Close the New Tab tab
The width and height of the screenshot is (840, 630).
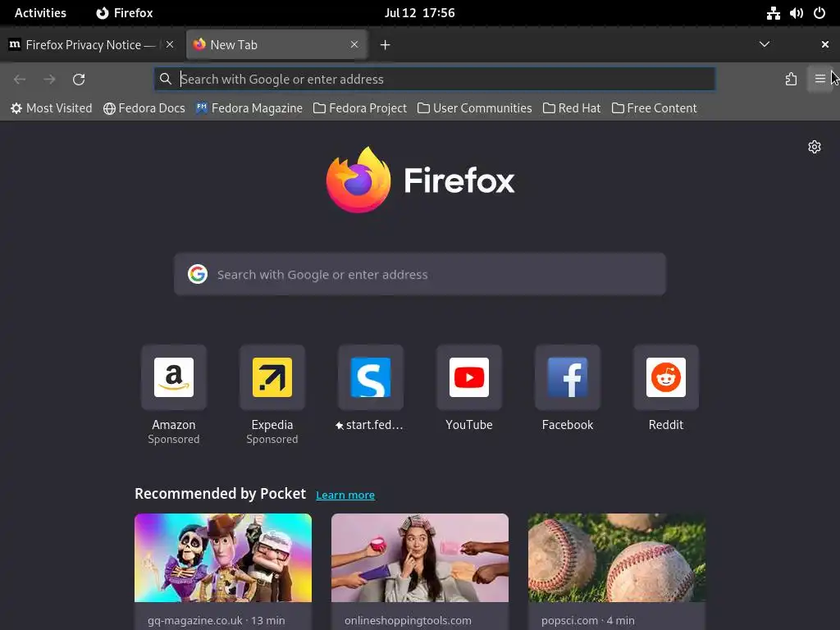coord(354,44)
